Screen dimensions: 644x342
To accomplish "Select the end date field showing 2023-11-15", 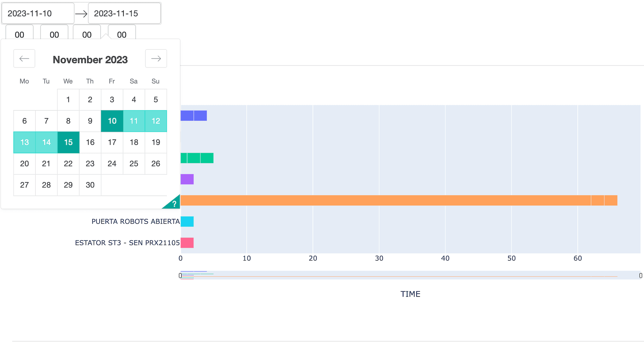I will 124,13.
